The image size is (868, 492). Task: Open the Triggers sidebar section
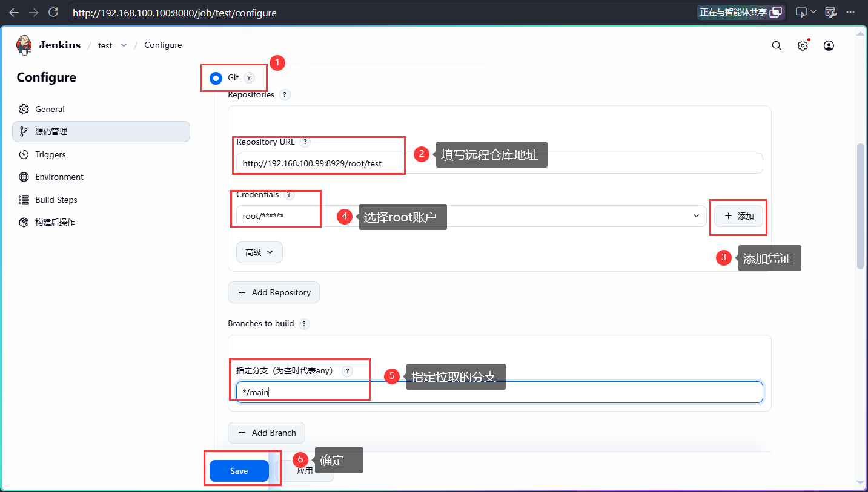pyautogui.click(x=101, y=154)
